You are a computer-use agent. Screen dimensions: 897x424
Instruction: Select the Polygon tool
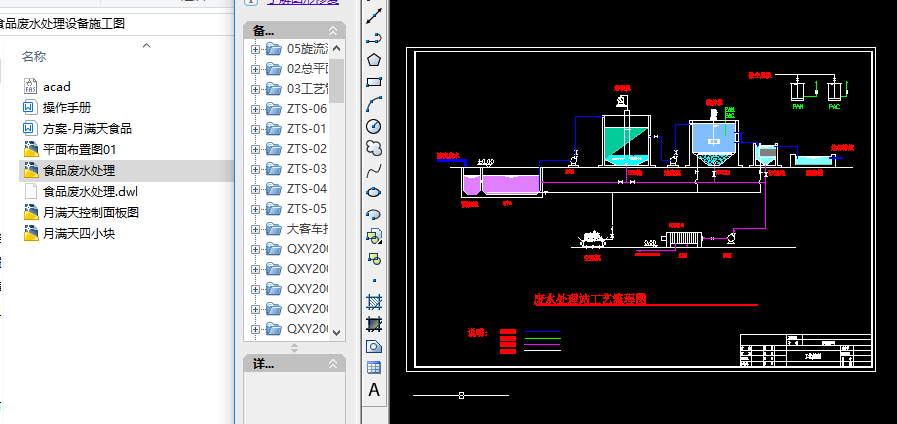coord(374,60)
